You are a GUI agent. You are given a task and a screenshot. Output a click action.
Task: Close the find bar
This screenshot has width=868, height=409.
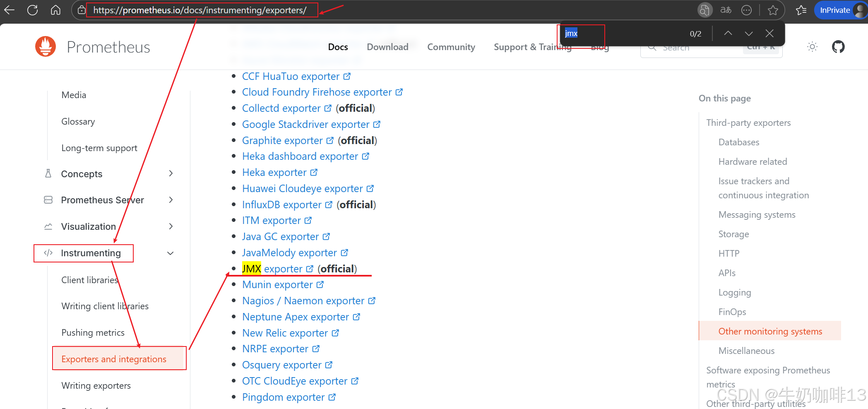tap(769, 34)
